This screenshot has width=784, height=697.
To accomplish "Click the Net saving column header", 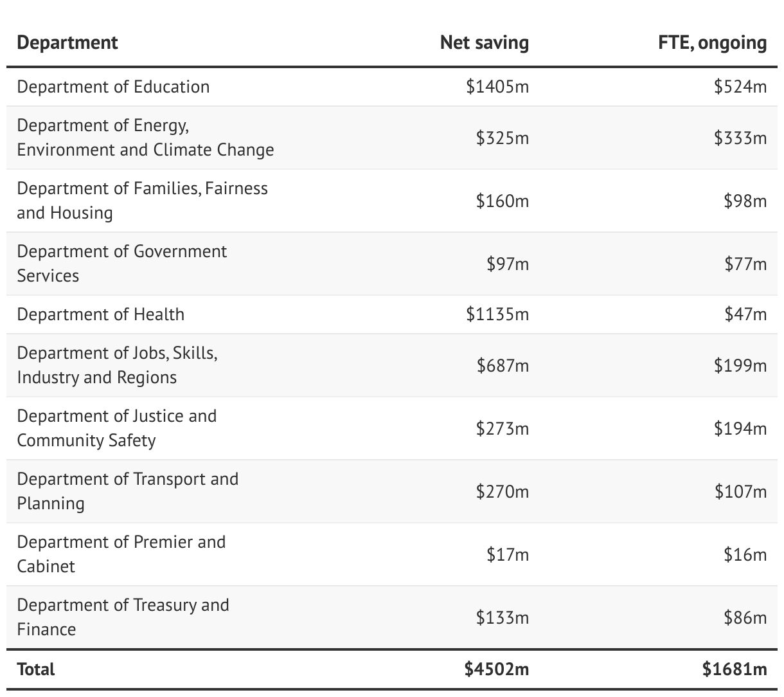I will [484, 42].
